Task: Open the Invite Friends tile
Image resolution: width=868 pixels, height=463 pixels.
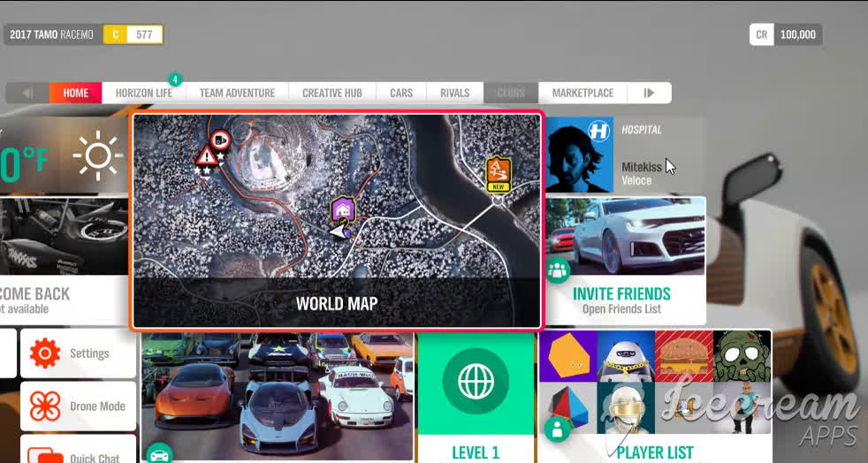Action: (x=626, y=261)
